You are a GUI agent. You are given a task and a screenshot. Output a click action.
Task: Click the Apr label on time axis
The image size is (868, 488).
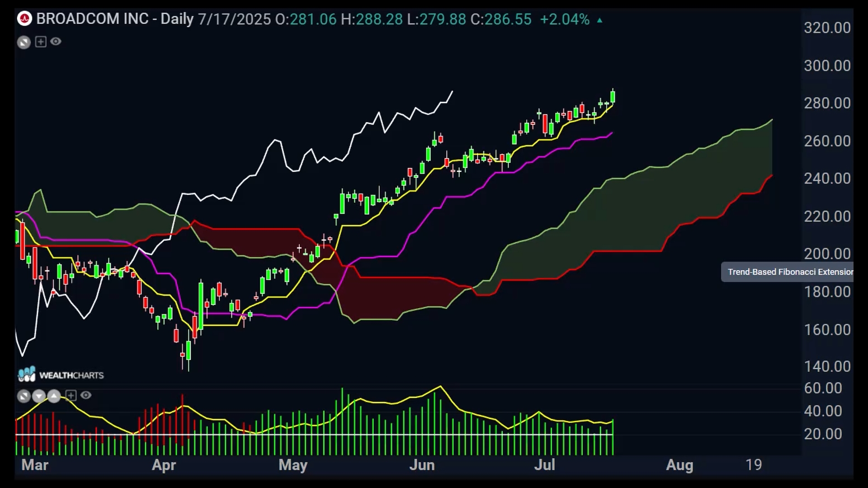click(x=164, y=465)
